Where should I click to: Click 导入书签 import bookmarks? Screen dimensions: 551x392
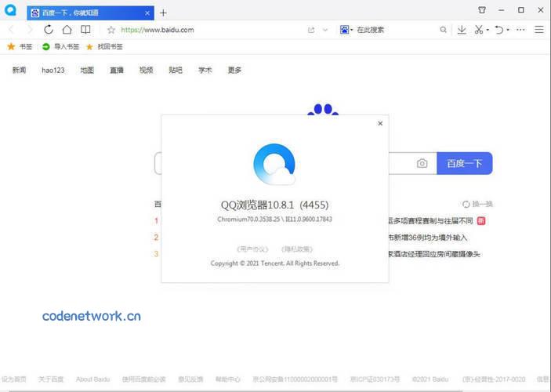point(60,46)
